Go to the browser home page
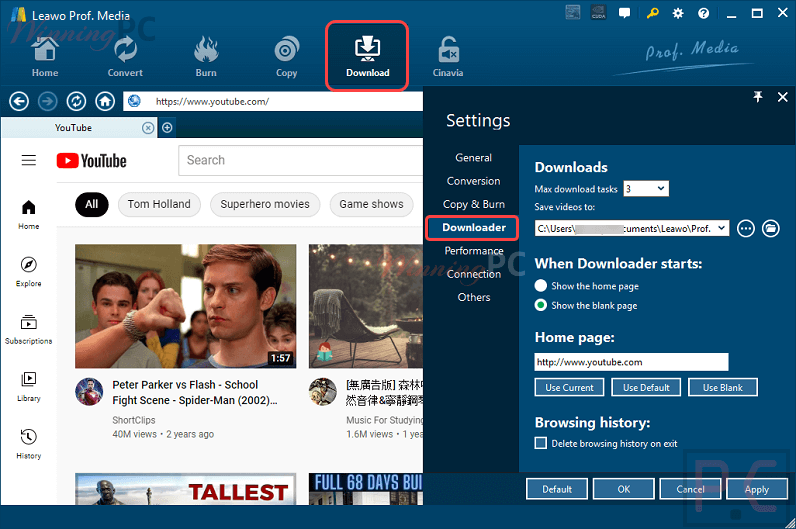796x529 pixels. 105,102
